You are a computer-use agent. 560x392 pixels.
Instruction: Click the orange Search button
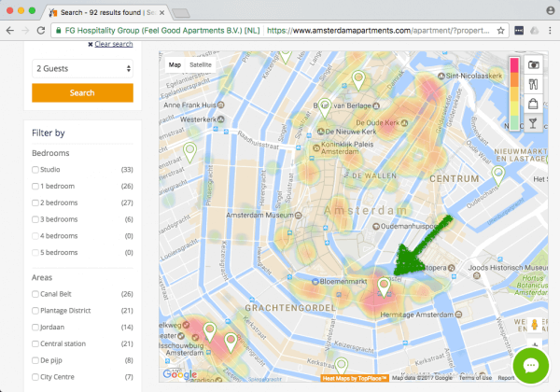[x=82, y=92]
